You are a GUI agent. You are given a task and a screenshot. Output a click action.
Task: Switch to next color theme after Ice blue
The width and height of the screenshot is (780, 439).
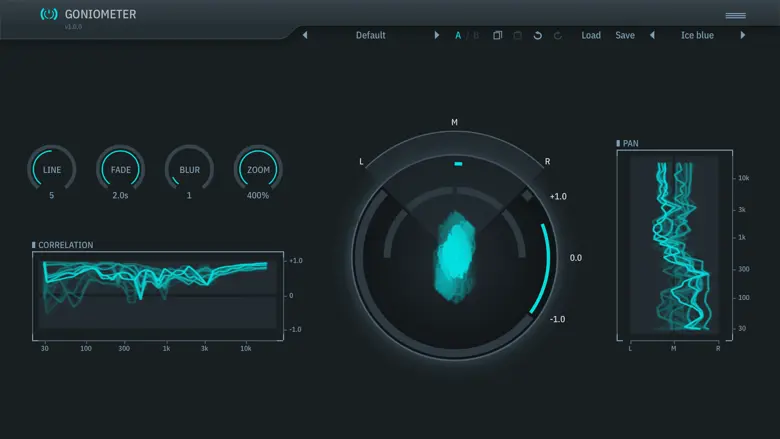(x=743, y=35)
